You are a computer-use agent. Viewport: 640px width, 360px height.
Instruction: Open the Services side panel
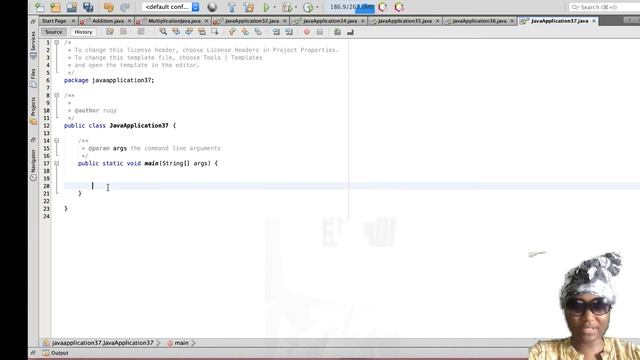pos(33,45)
